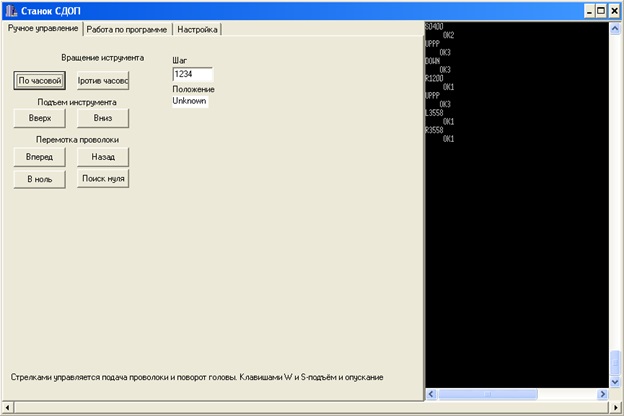624x416 pixels.
Task: Click the Шаг label
Action: coord(179,61)
